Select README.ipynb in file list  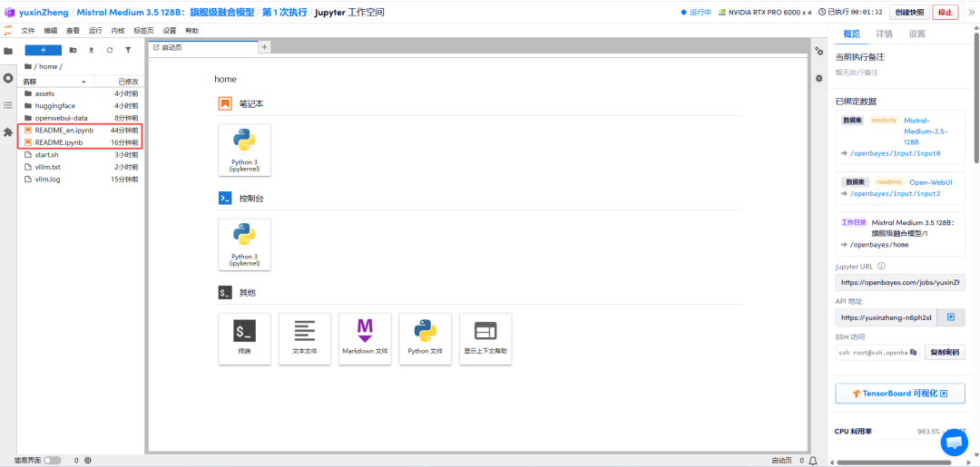point(82,142)
